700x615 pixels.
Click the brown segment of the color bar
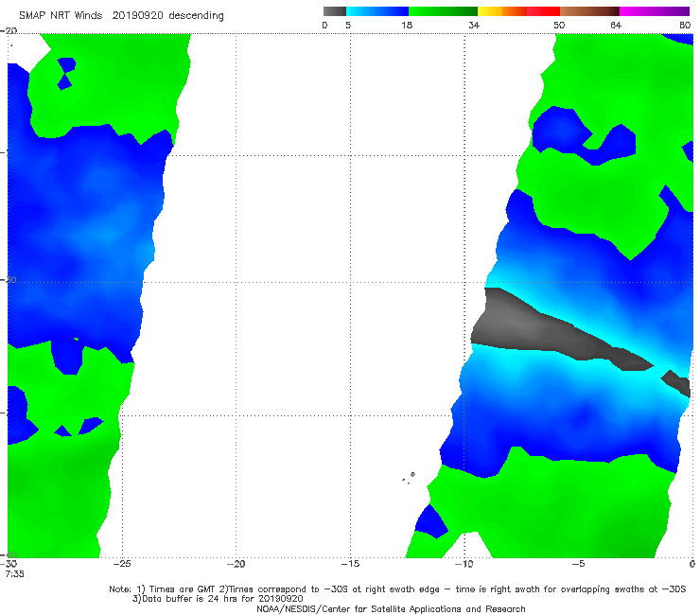coord(589,11)
